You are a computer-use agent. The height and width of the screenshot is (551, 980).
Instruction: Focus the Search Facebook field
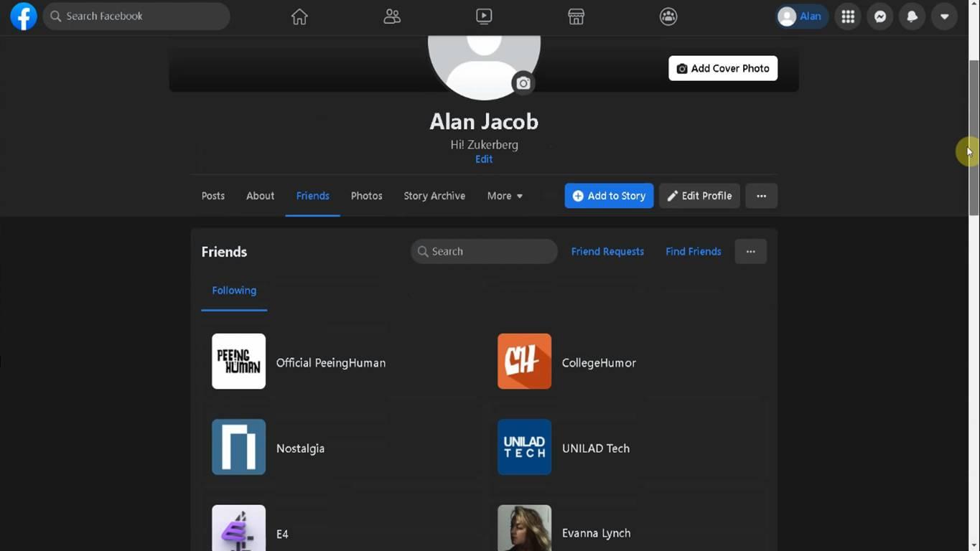pos(136,17)
